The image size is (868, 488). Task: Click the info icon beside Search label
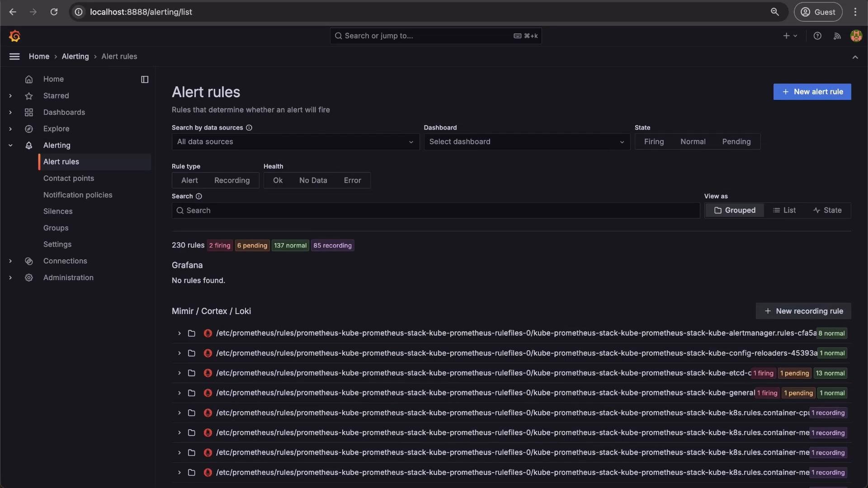199,196
